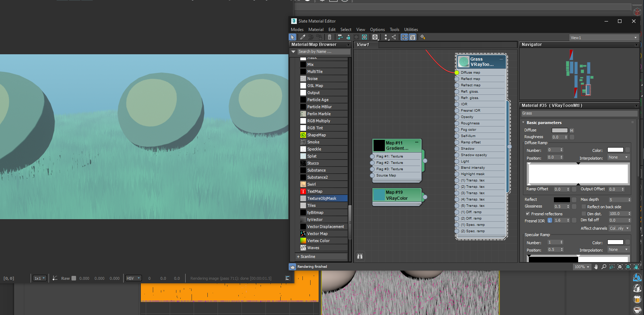This screenshot has height=315, width=644.
Task: Open Select menu
Action: click(346, 30)
